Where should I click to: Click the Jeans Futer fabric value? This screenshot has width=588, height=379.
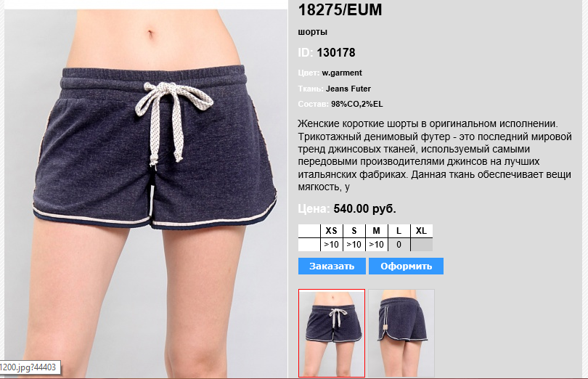tap(348, 89)
